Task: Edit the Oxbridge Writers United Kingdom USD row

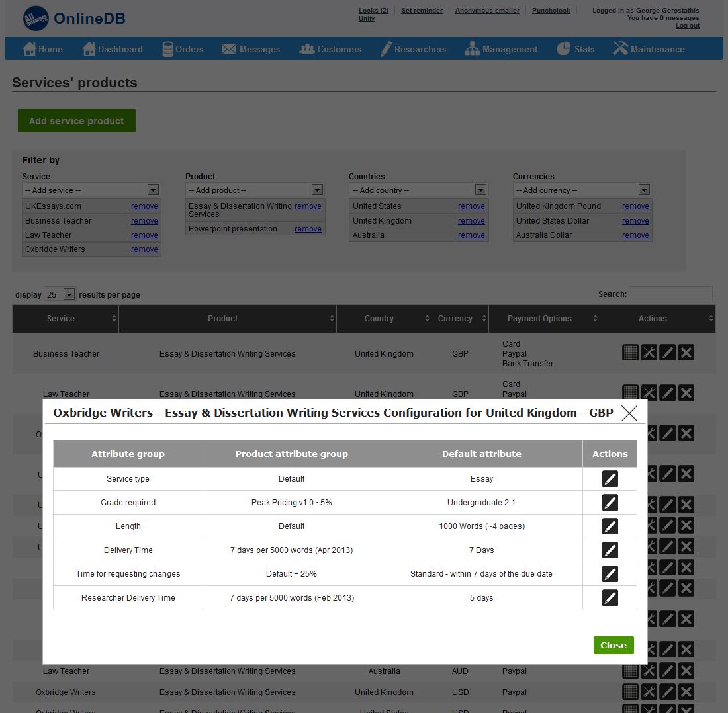Action: (667, 692)
